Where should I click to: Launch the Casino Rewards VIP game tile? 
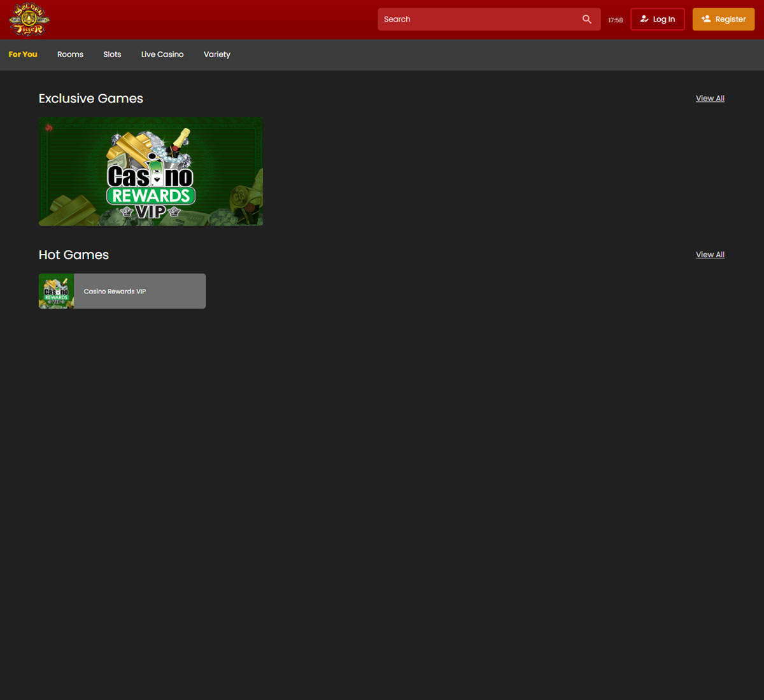(x=122, y=291)
